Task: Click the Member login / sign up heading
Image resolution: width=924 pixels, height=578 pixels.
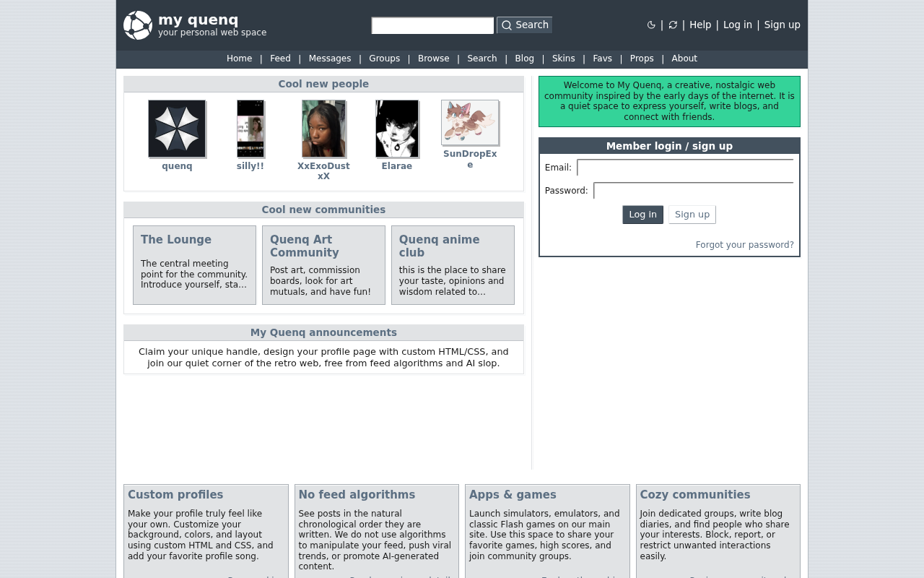Action: tap(669, 146)
